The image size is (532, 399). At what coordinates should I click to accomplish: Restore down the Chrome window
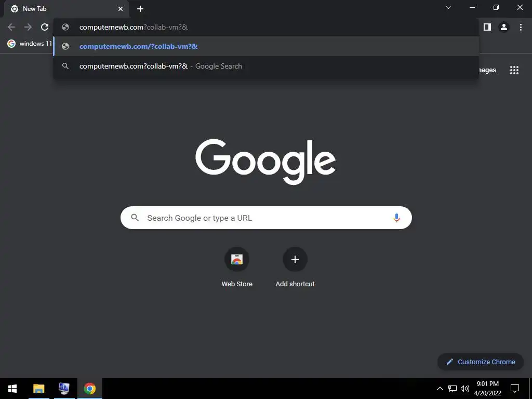click(x=496, y=7)
